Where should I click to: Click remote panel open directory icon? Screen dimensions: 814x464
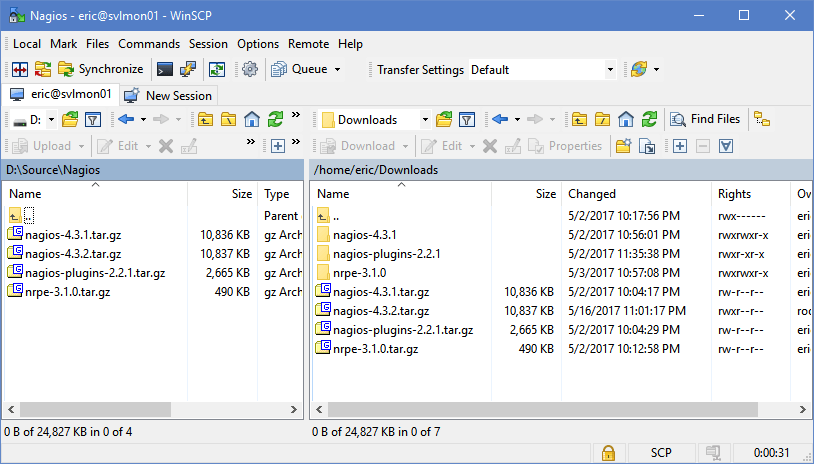(x=444, y=120)
